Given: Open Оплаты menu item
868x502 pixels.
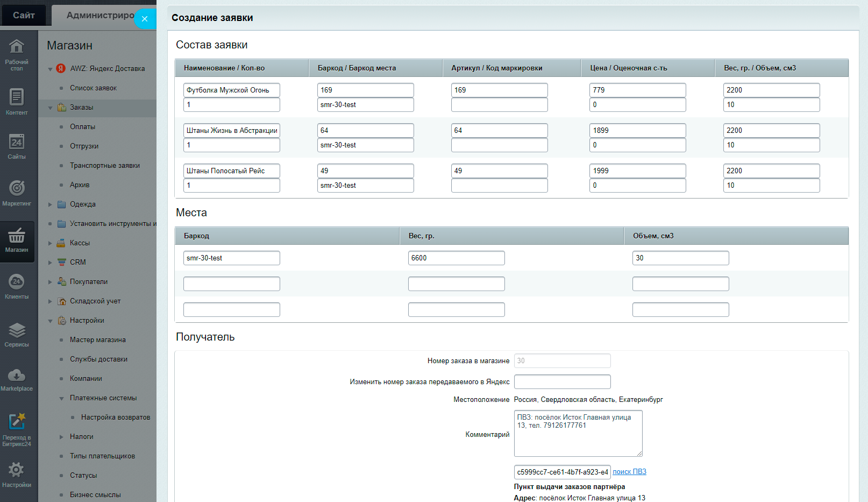Looking at the screenshot, I should point(82,126).
